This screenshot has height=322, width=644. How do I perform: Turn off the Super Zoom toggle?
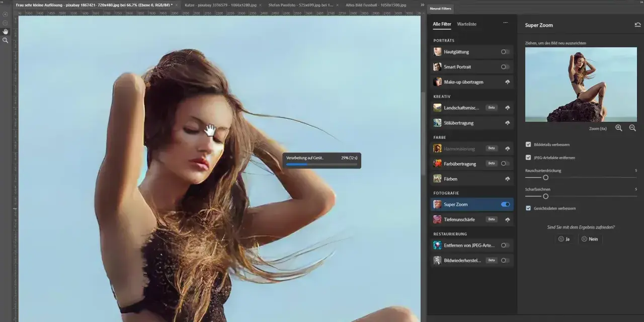click(x=505, y=204)
